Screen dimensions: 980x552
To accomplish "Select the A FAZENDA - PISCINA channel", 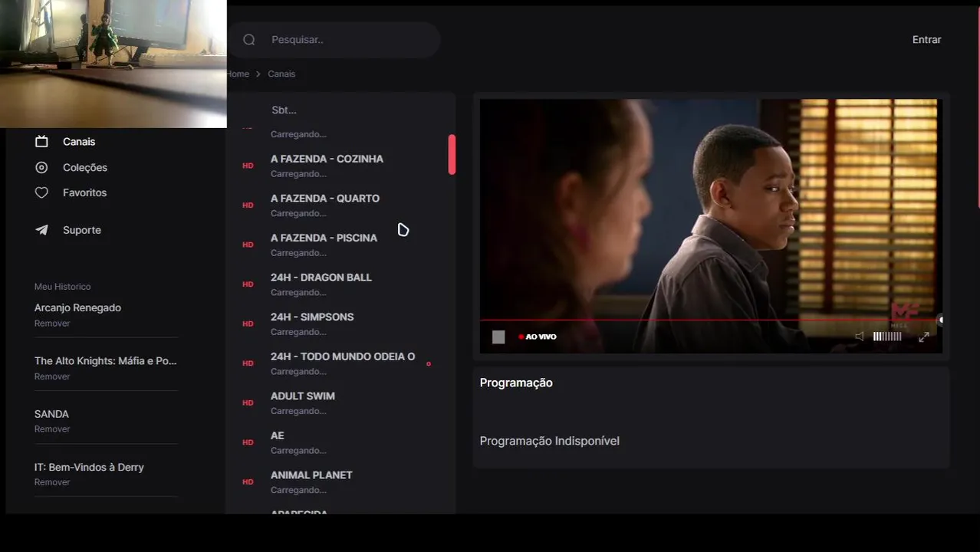I will tap(324, 238).
